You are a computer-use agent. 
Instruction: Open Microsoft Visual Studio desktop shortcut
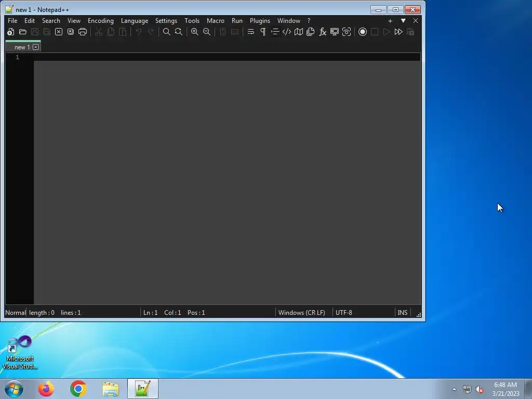[20, 352]
